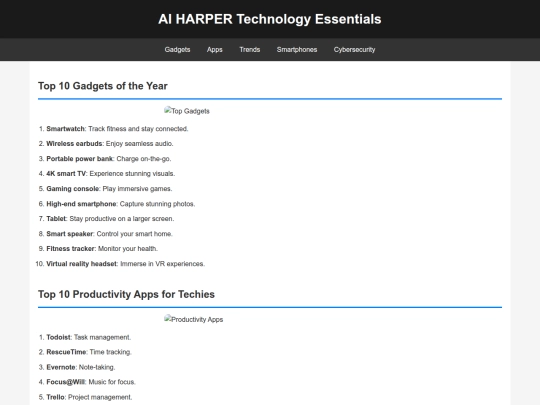
Task: Select the Wireless earbuds list item
Action: click(110, 144)
